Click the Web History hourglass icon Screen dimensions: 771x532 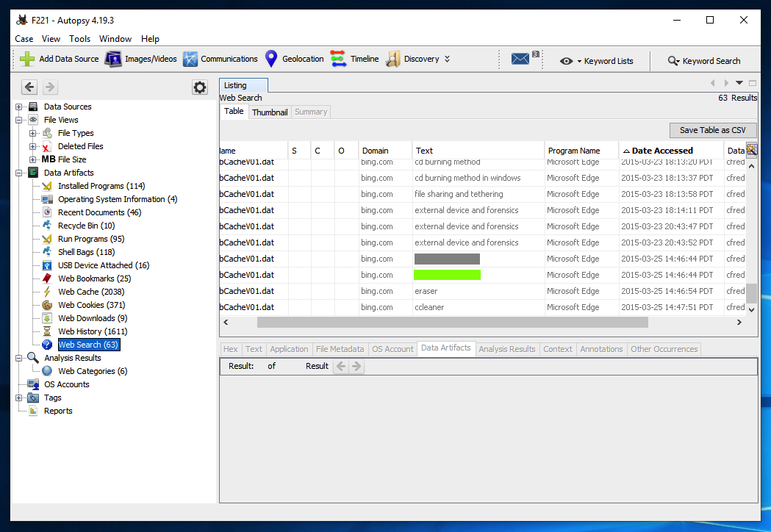click(47, 331)
